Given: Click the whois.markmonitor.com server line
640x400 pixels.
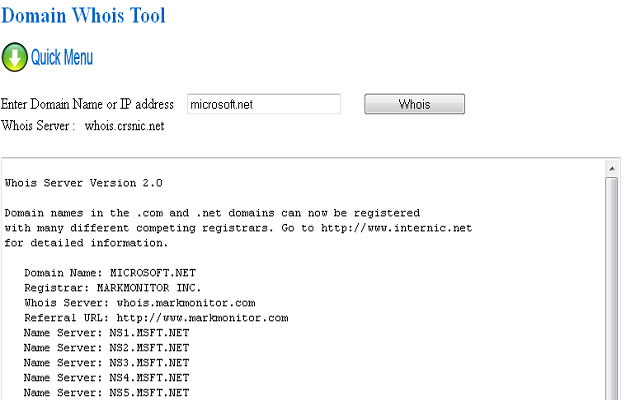Looking at the screenshot, I should (x=140, y=302).
